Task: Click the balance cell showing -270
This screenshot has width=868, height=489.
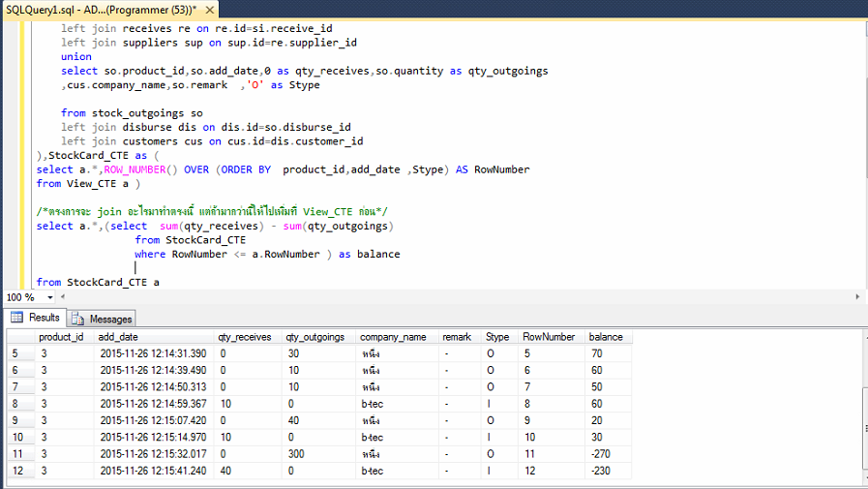Action: [602, 453]
